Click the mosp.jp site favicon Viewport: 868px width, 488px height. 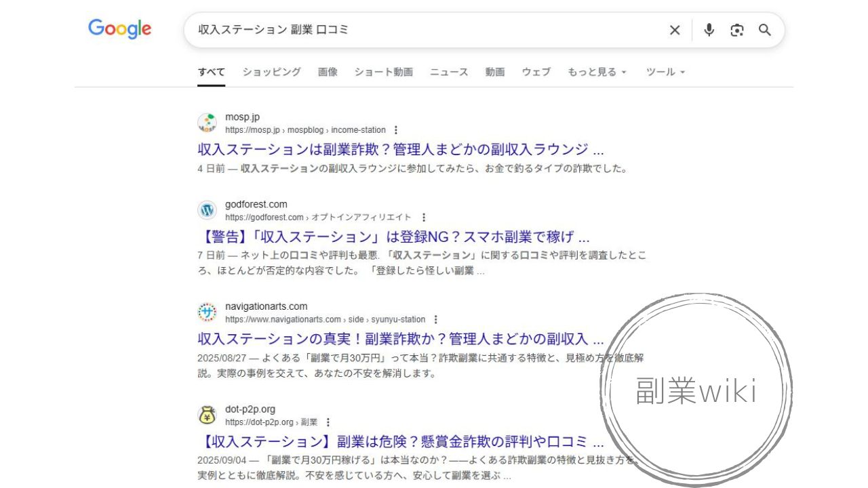(208, 123)
